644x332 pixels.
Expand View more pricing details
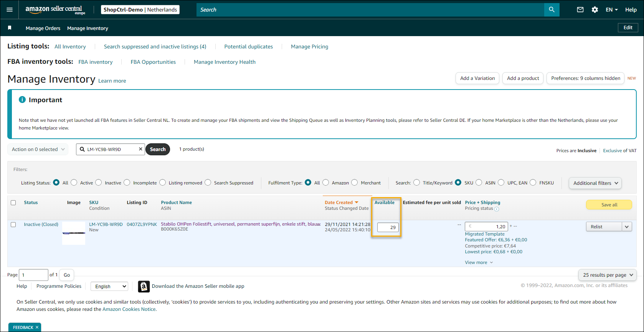click(x=479, y=262)
